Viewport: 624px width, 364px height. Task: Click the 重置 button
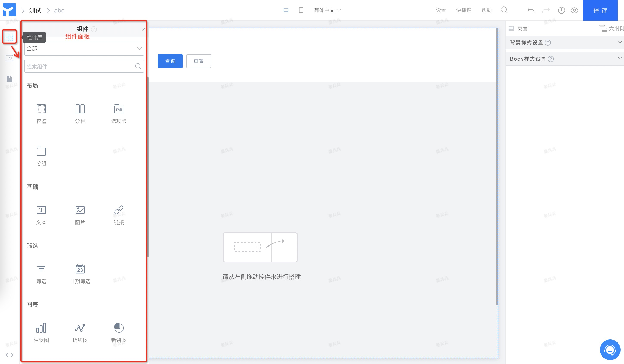(199, 61)
